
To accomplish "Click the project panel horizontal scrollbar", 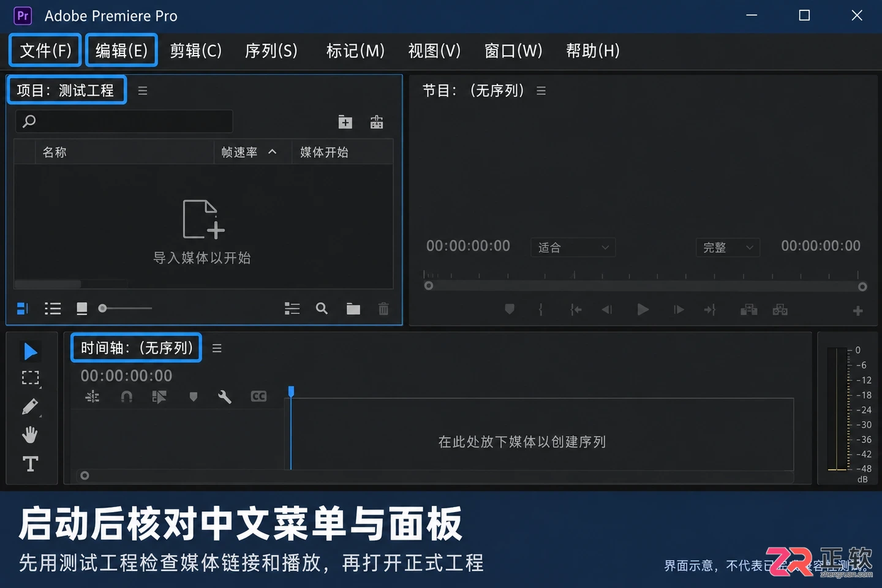I will (x=48, y=284).
